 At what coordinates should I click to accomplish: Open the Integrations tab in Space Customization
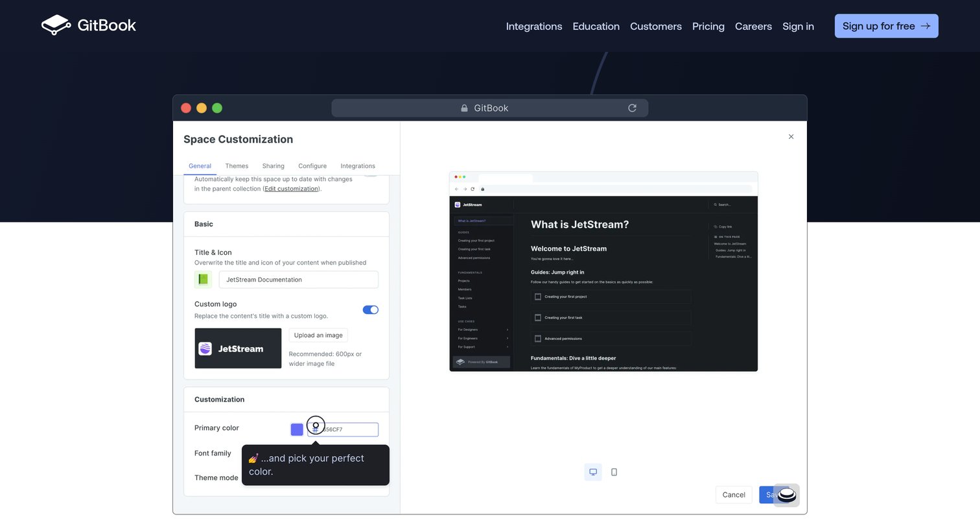(x=358, y=166)
